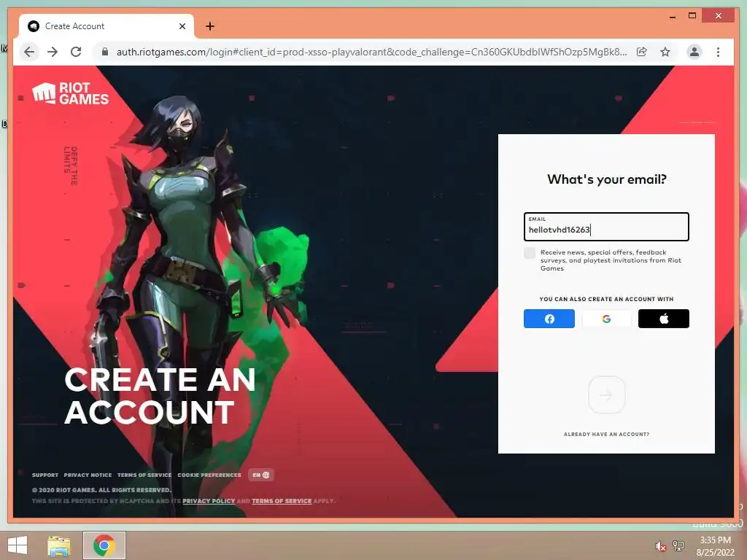This screenshot has width=747, height=560.
Task: Open Cookie Preferences footer link
Action: click(x=209, y=475)
